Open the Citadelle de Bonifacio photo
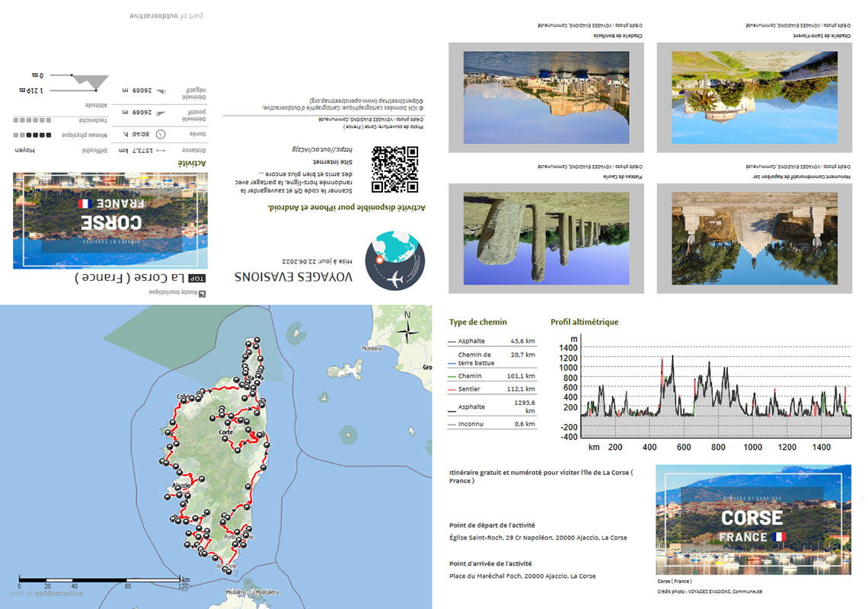The image size is (868, 609). (x=547, y=97)
